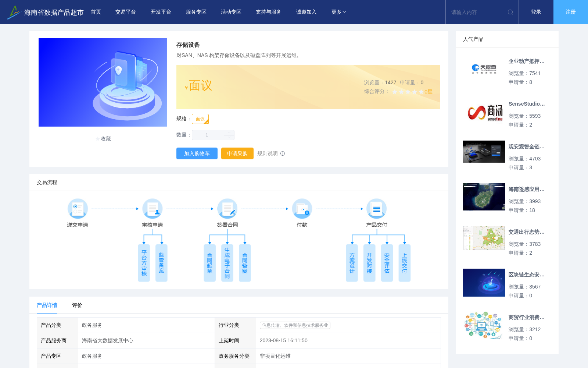Viewport: 588px width, 368px height.
Task: Click 申请采购 button
Action: tap(237, 153)
